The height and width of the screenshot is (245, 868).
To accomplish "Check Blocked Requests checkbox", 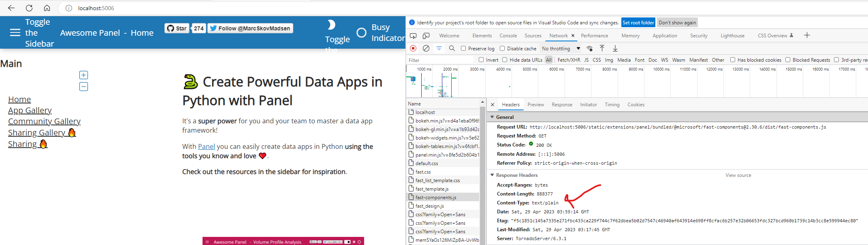I will 788,60.
